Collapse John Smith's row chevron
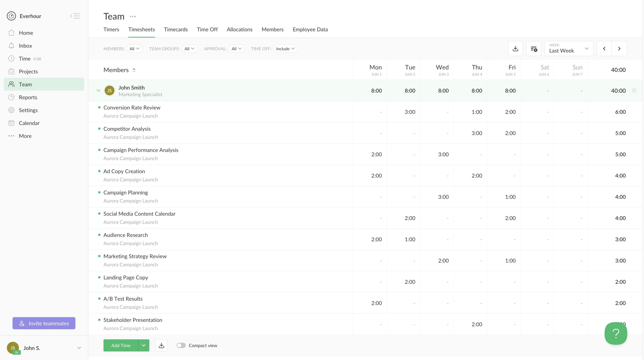This screenshot has height=360, width=644. pos(98,91)
